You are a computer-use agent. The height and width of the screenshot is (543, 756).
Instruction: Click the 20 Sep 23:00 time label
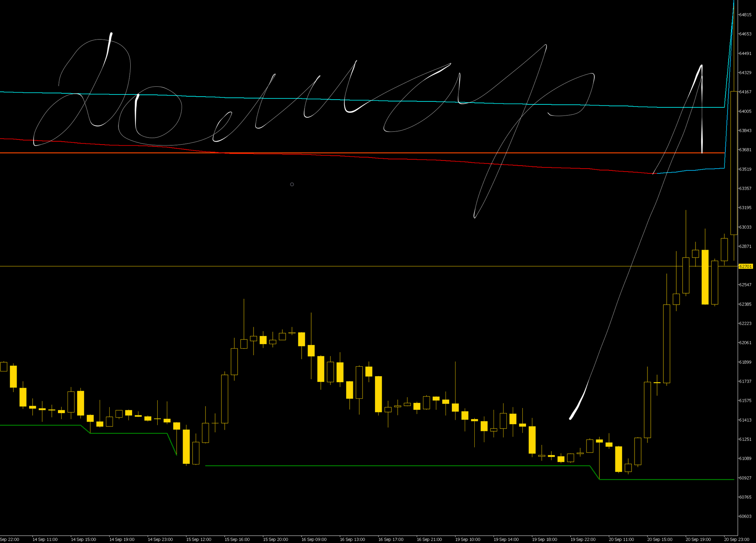736,539
